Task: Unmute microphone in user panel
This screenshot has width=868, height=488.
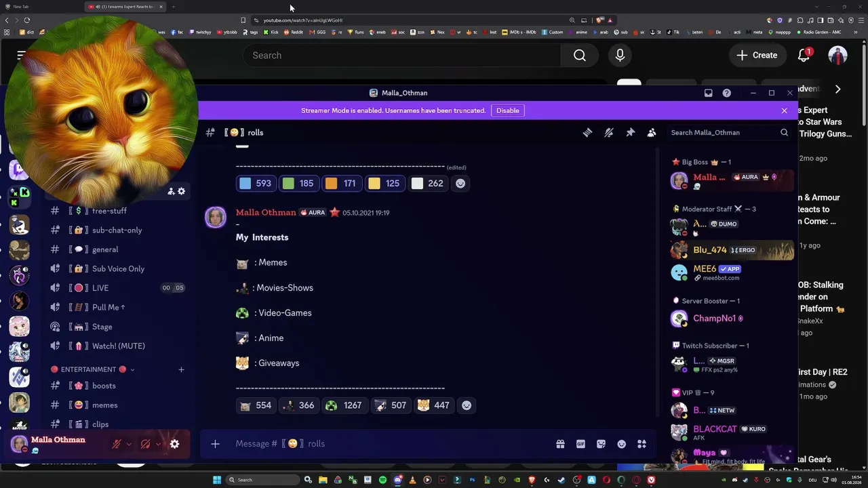Action: (x=117, y=445)
